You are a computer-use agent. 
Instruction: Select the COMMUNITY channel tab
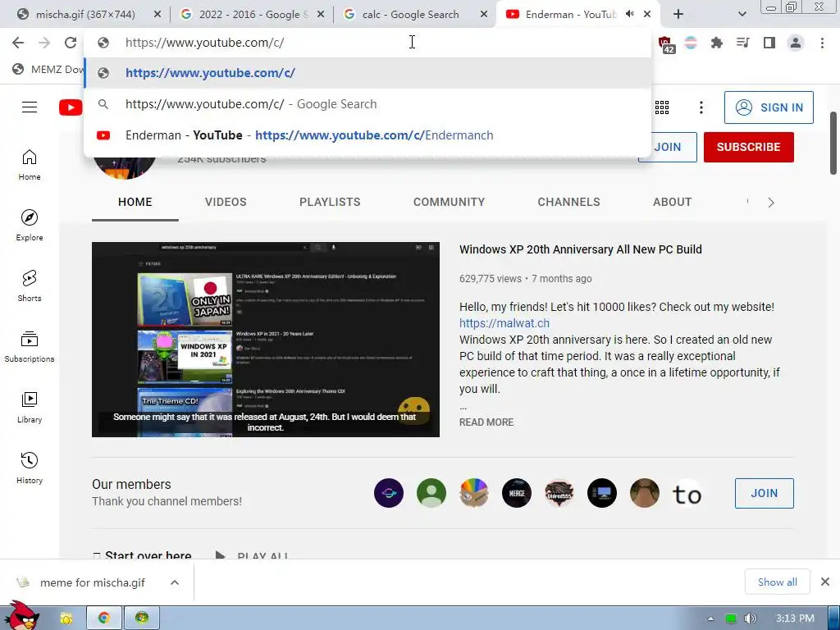click(x=449, y=202)
